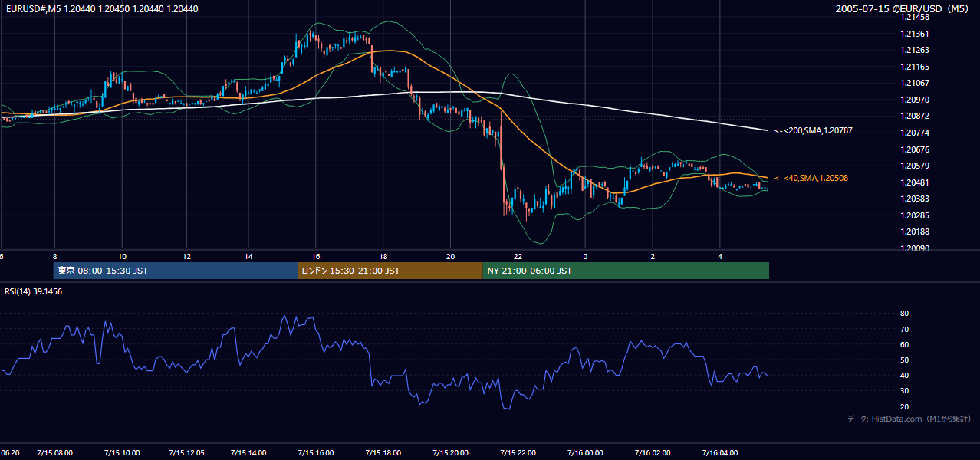Click the RSI(14) 39.1456 indicator label
980x460 pixels.
(x=34, y=291)
